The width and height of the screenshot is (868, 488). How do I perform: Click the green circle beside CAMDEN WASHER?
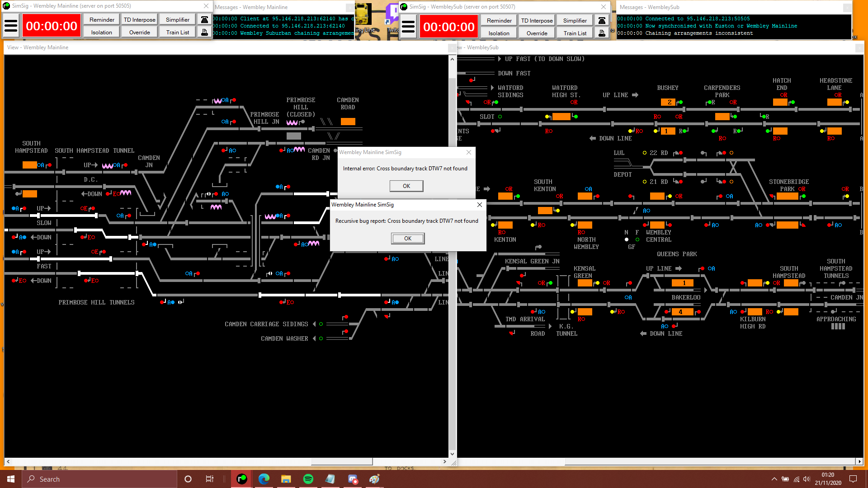tap(321, 338)
